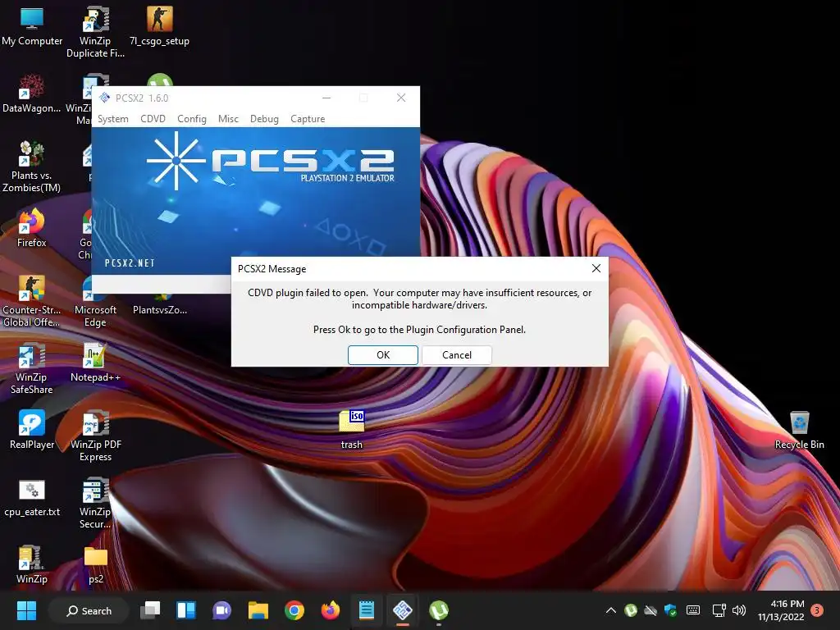Open the CDVD menu in PCSX2

click(153, 119)
